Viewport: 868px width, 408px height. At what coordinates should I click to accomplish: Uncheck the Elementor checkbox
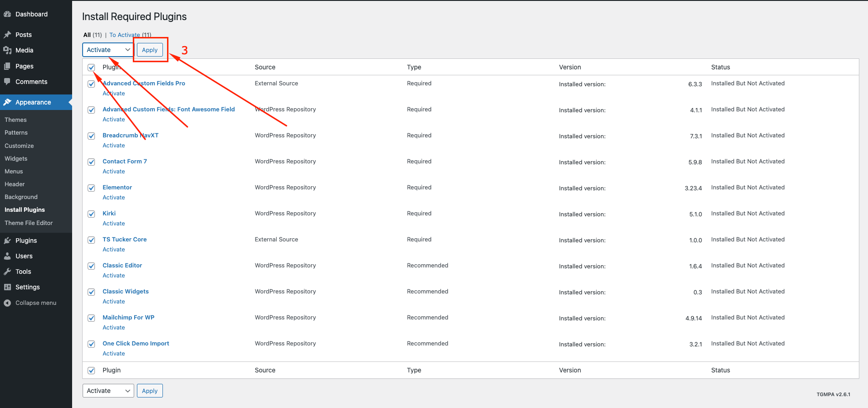click(91, 188)
